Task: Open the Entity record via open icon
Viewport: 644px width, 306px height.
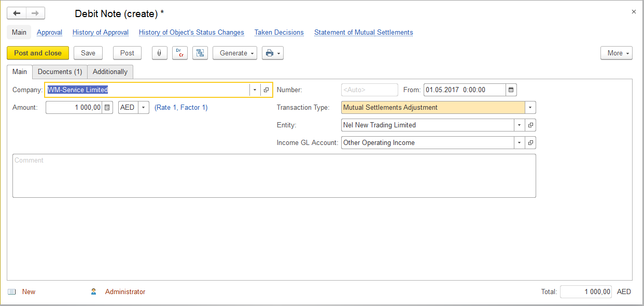Action: click(530, 125)
